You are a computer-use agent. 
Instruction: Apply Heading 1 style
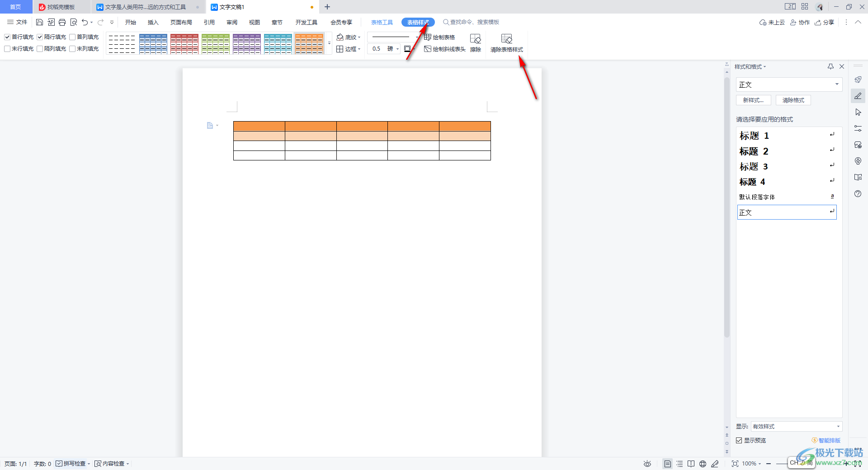[787, 136]
